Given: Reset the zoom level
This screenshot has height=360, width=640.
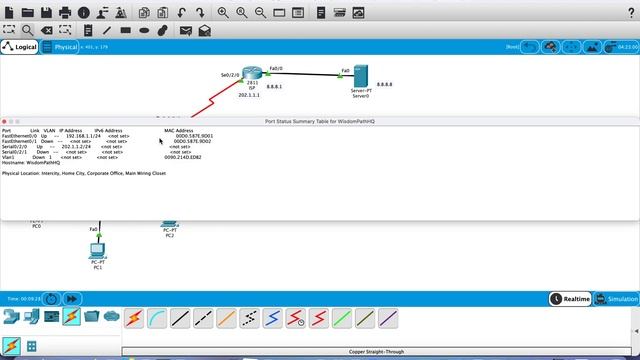Looking at the screenshot, I should [242, 13].
